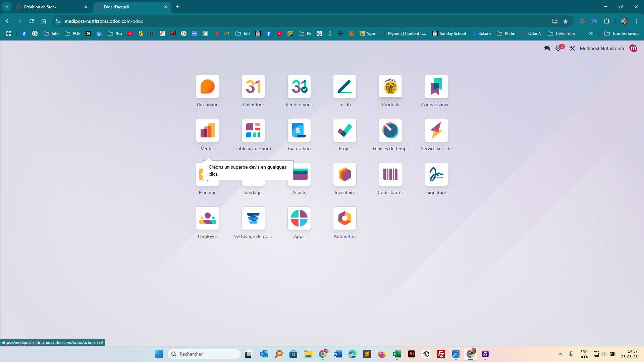Open the Tous les favoris folder
Image resolution: width=644 pixels, height=362 pixels.
coord(622,34)
